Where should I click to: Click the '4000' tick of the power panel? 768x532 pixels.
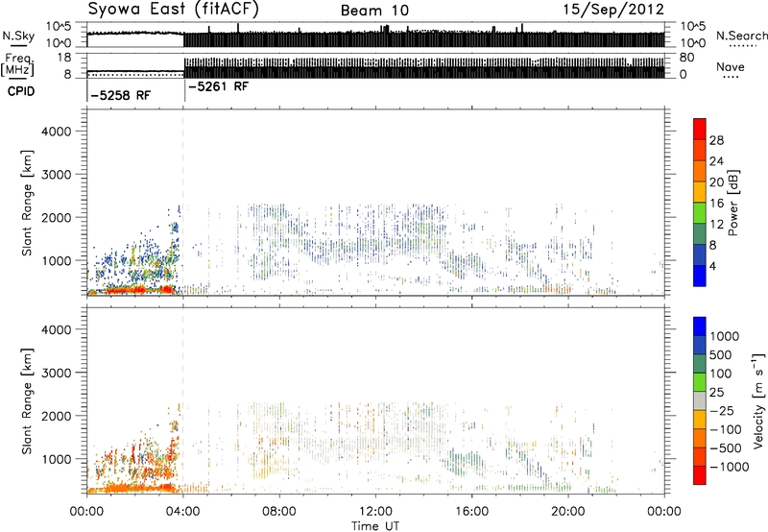tap(56, 132)
